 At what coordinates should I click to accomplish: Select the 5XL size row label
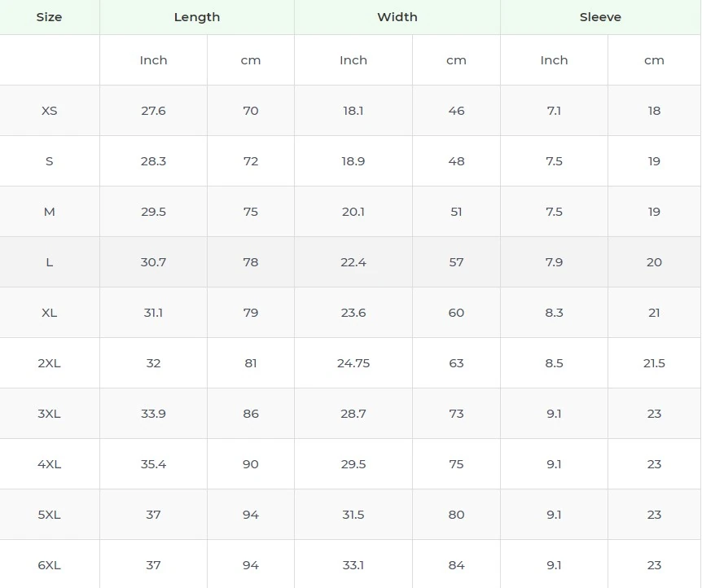[x=49, y=515]
